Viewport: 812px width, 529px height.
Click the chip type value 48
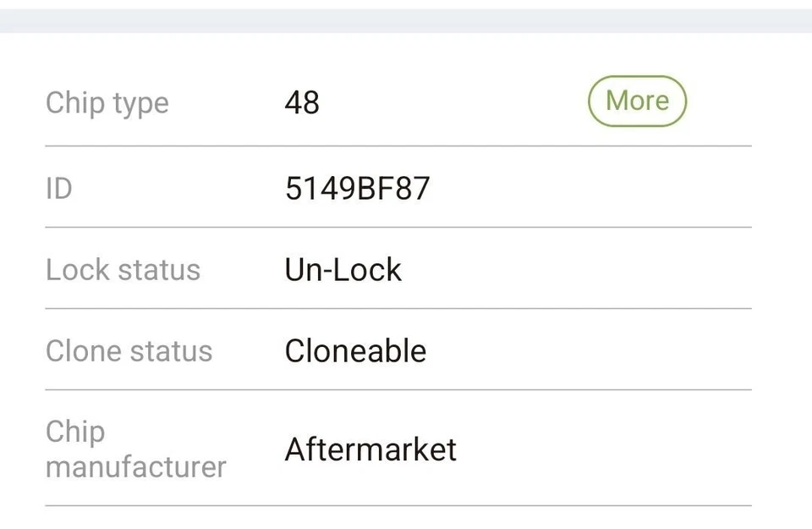(302, 103)
